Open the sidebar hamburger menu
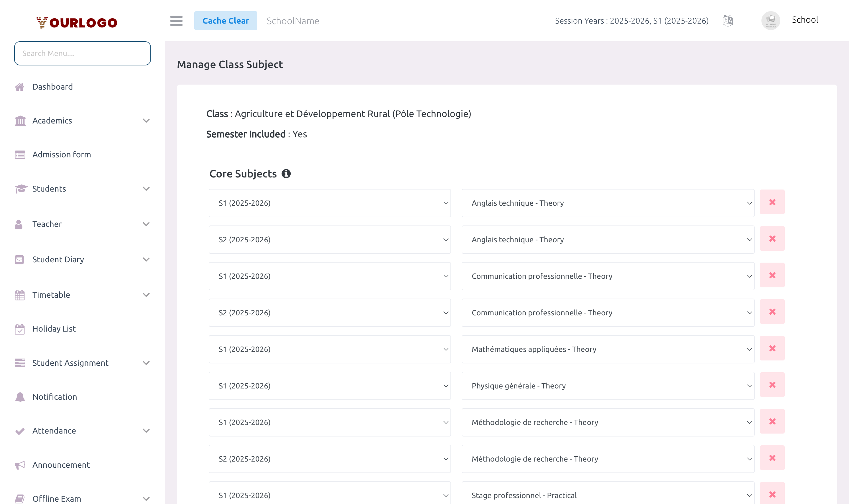This screenshot has height=504, width=849. pos(176,21)
